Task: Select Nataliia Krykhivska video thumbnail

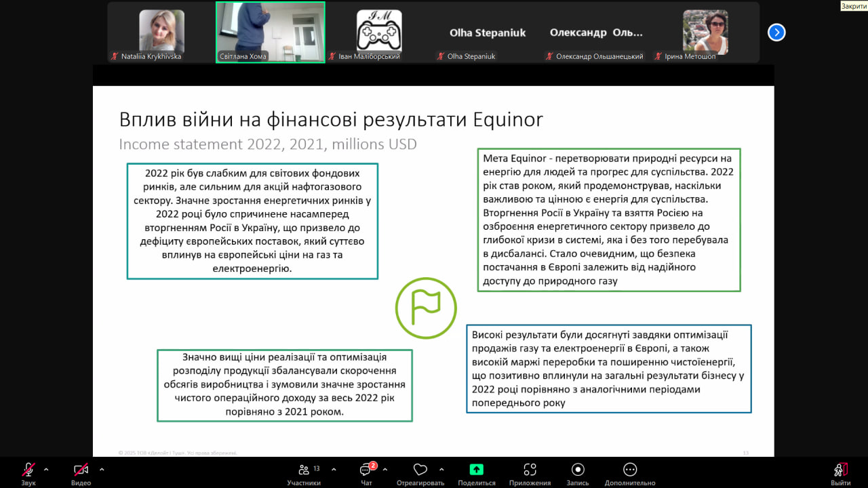Action: [x=161, y=32]
